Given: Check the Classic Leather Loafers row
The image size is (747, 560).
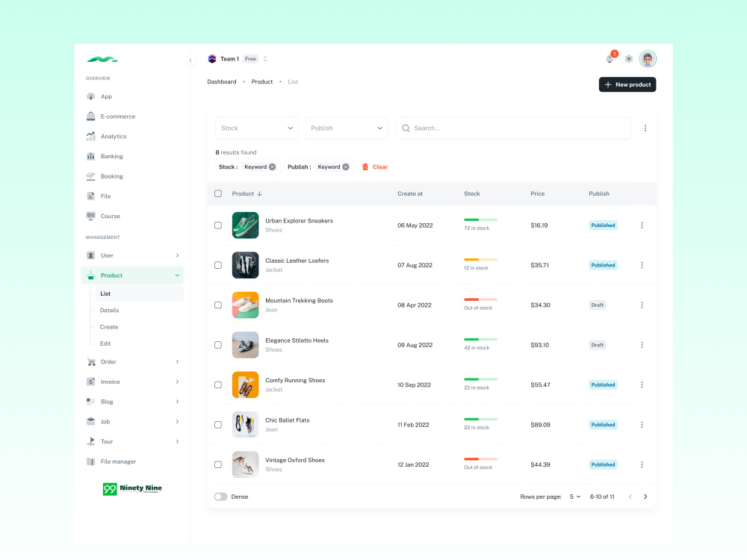Looking at the screenshot, I should click(218, 265).
